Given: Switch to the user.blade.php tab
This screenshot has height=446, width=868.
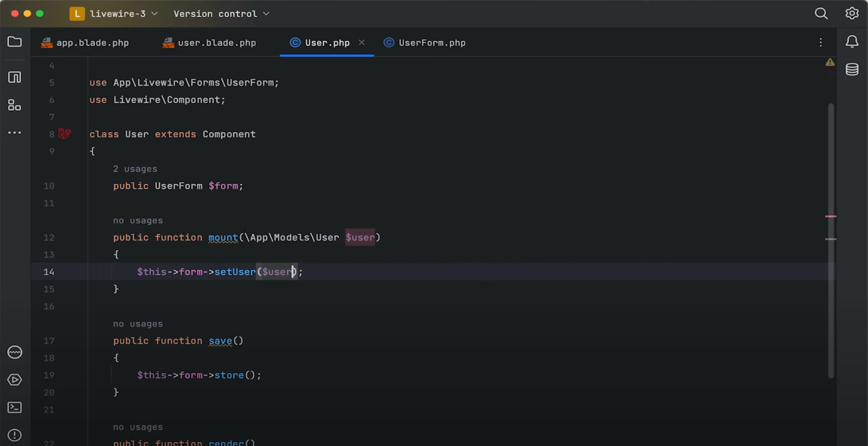Looking at the screenshot, I should click(209, 43).
